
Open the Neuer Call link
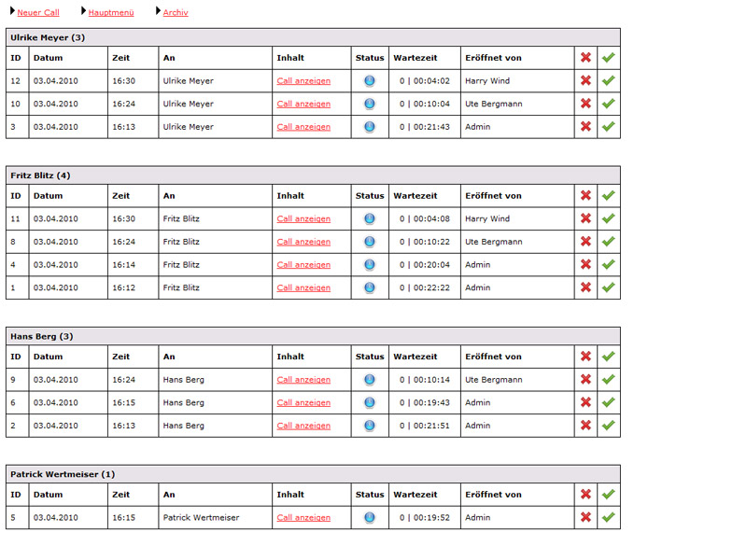[x=38, y=12]
